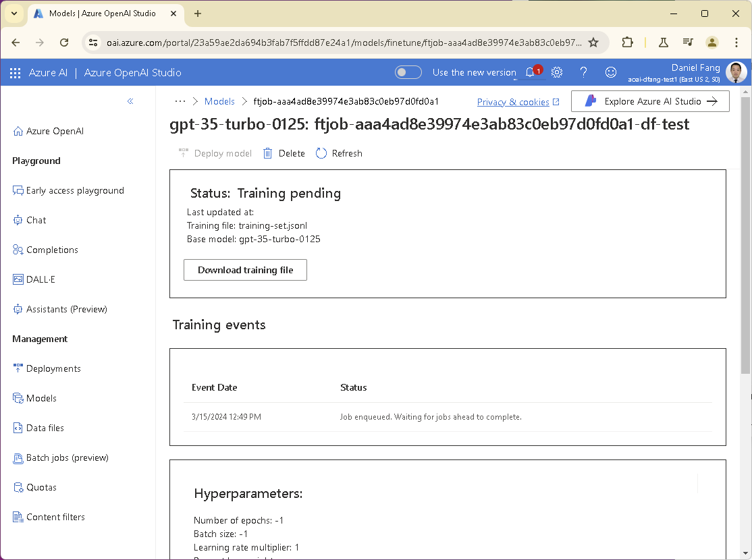Screen dimensions: 752x560
Task: Open the browser tab search dropdown
Action: (x=14, y=13)
